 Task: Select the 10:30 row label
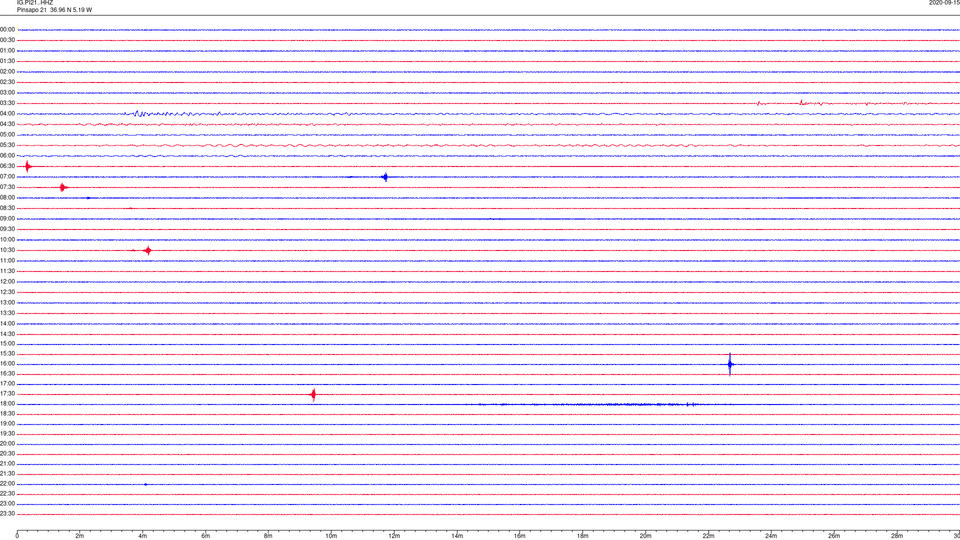pyautogui.click(x=8, y=250)
